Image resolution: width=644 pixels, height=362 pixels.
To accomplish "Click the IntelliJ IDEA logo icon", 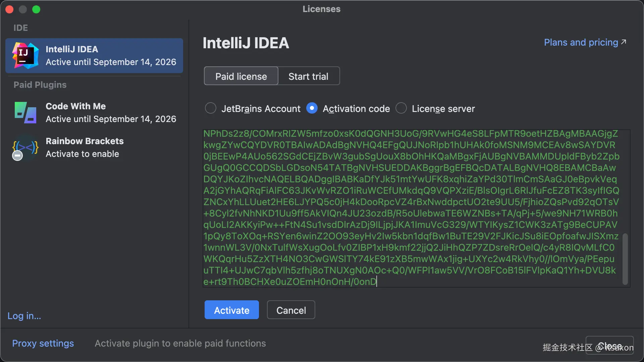I will pyautogui.click(x=25, y=56).
